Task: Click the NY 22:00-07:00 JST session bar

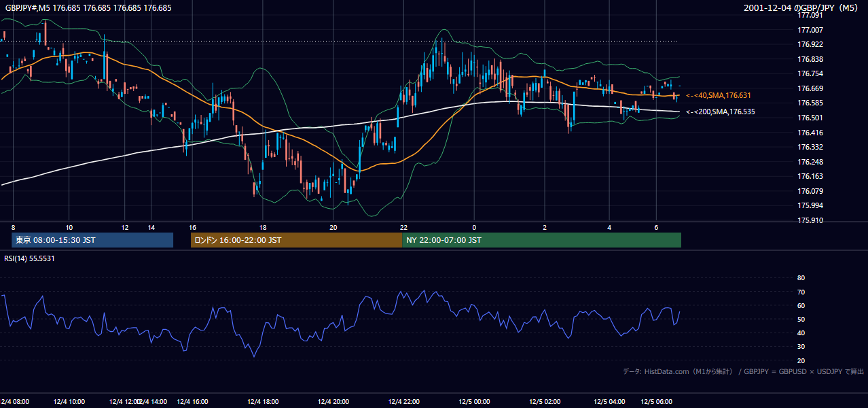Action: pos(541,240)
